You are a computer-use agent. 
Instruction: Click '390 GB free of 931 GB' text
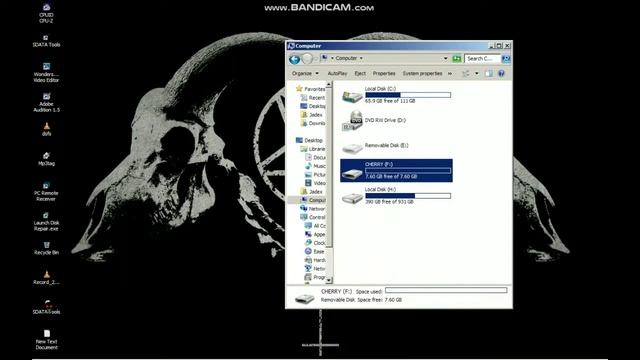[390, 202]
